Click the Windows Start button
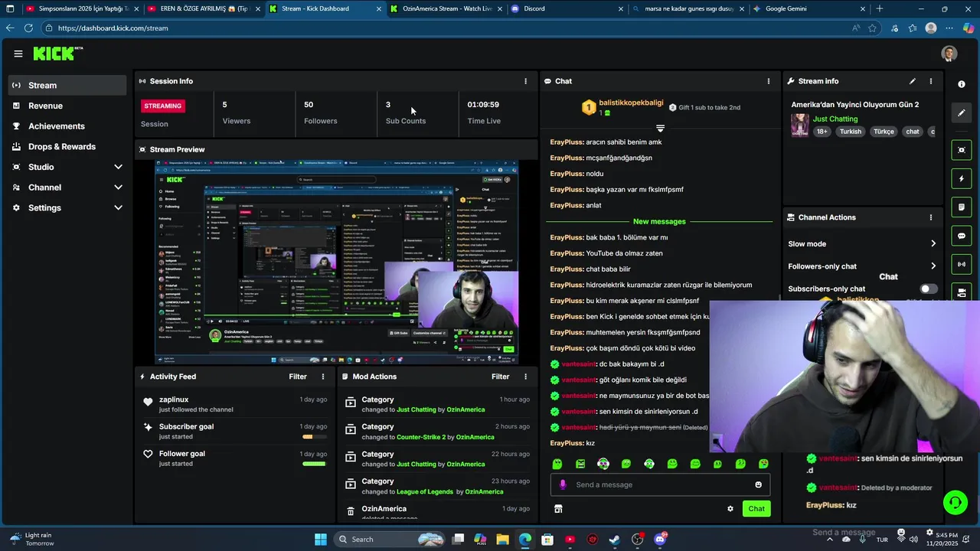 point(321,540)
